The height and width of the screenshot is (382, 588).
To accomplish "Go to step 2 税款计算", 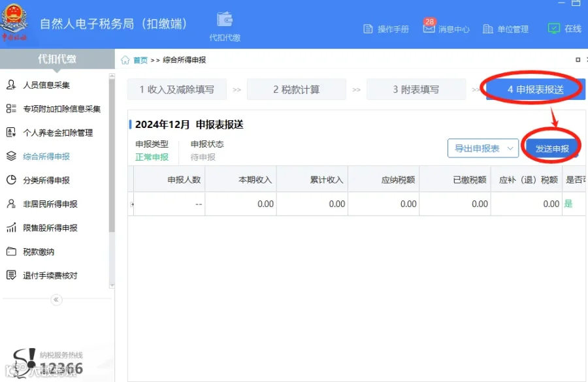I will (x=296, y=89).
